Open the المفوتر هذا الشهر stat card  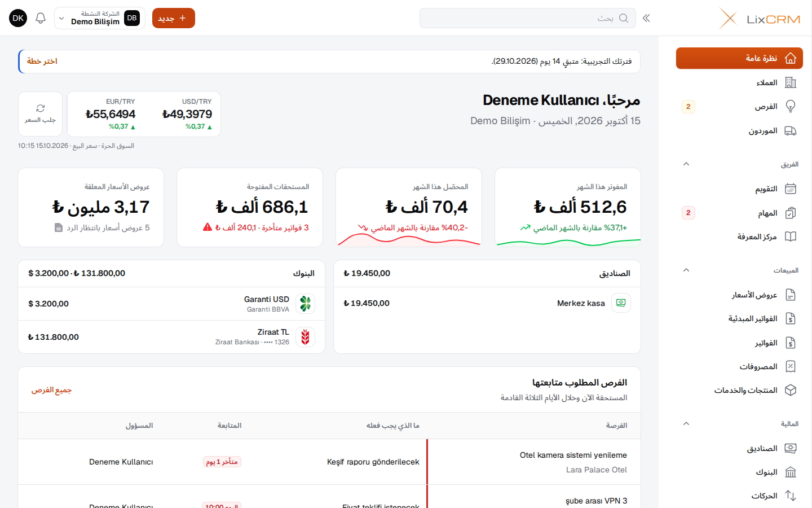click(568, 207)
